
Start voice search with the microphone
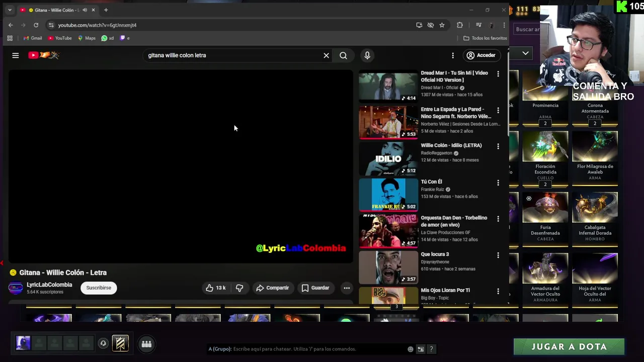(x=367, y=55)
